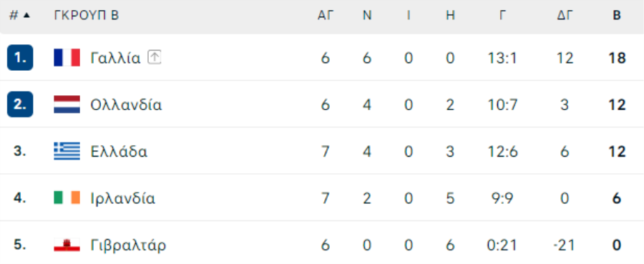Open the Ελλάδα team link
Viewport: 644px width, 264px height.
click(119, 152)
